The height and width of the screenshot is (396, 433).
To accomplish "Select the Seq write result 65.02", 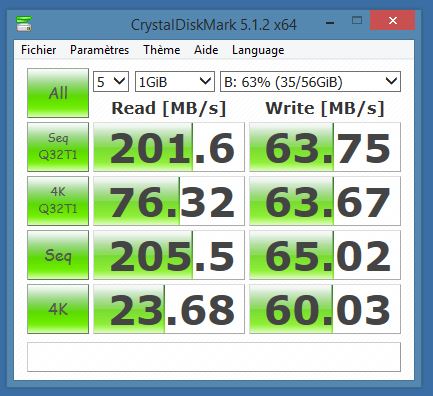I will 325,255.
